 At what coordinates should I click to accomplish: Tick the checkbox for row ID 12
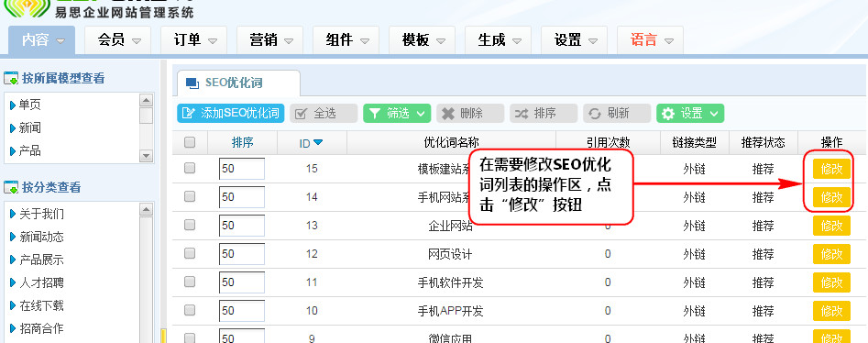pyautogui.click(x=190, y=253)
